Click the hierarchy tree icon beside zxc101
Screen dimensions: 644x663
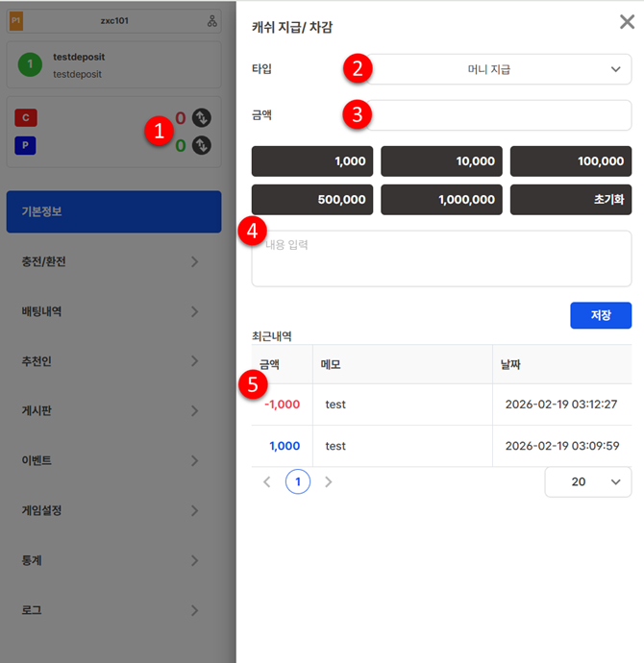click(212, 21)
